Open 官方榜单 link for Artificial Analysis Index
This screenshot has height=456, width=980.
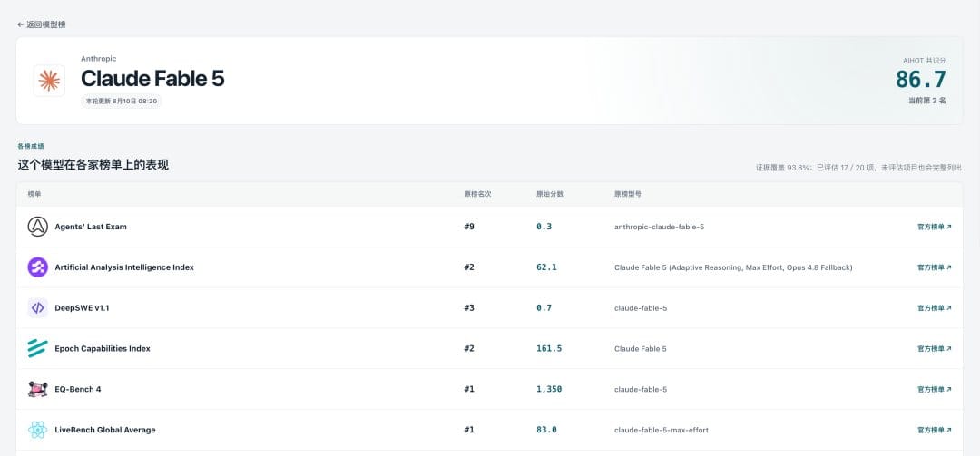click(x=935, y=267)
